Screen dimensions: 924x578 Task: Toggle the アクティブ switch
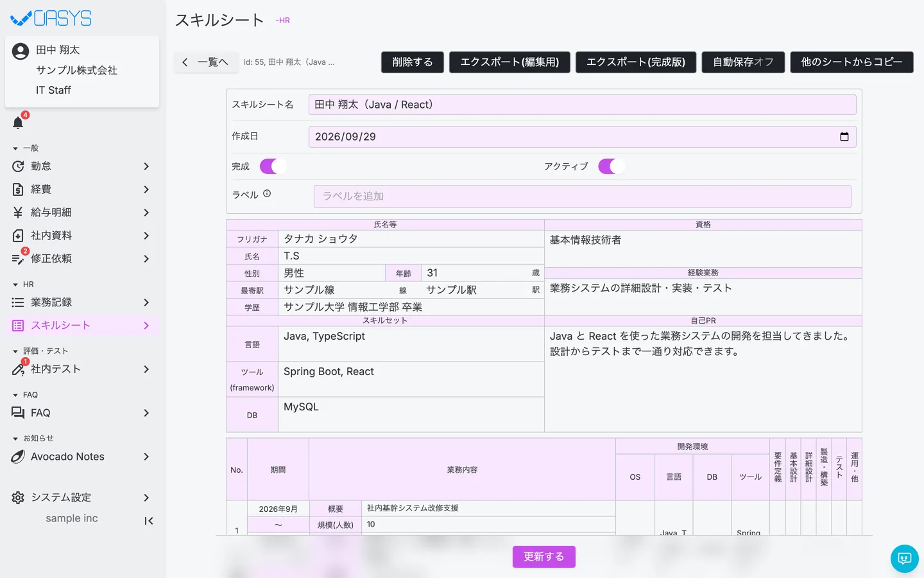(x=612, y=166)
